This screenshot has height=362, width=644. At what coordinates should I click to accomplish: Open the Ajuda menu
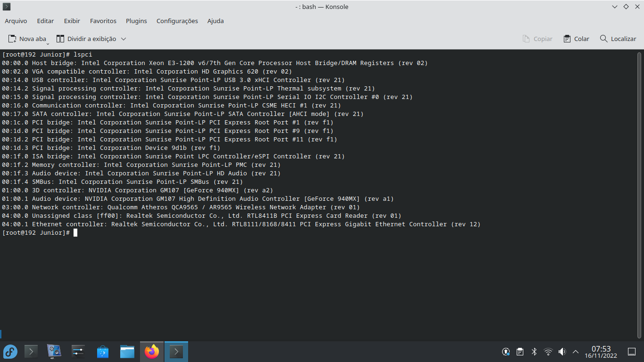pos(215,21)
